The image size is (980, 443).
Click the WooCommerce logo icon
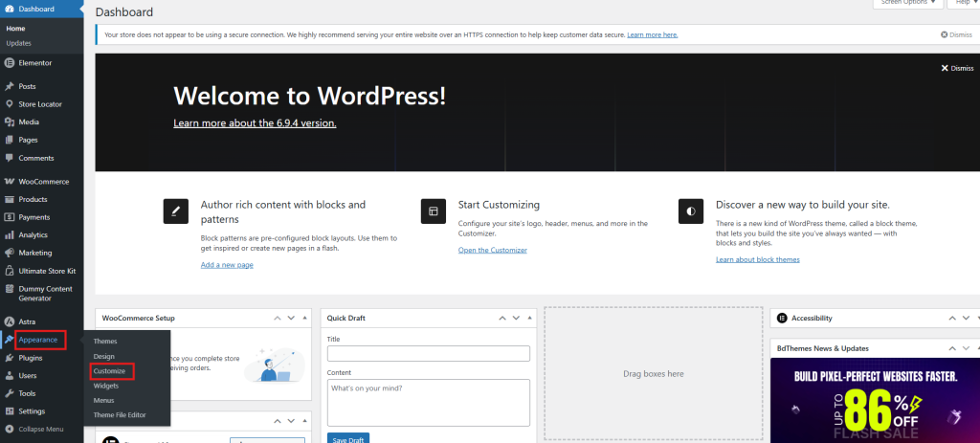point(9,182)
